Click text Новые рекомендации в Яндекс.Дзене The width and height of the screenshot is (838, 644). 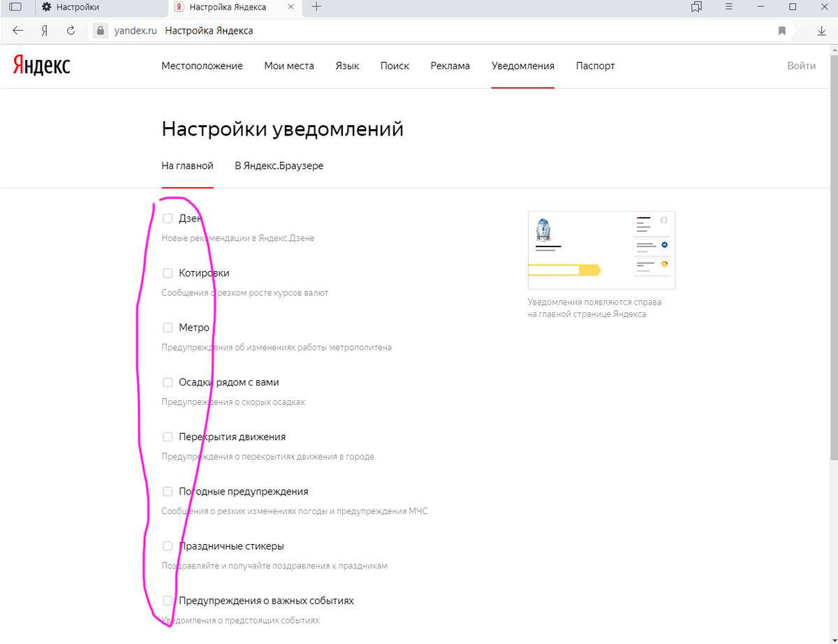238,238
